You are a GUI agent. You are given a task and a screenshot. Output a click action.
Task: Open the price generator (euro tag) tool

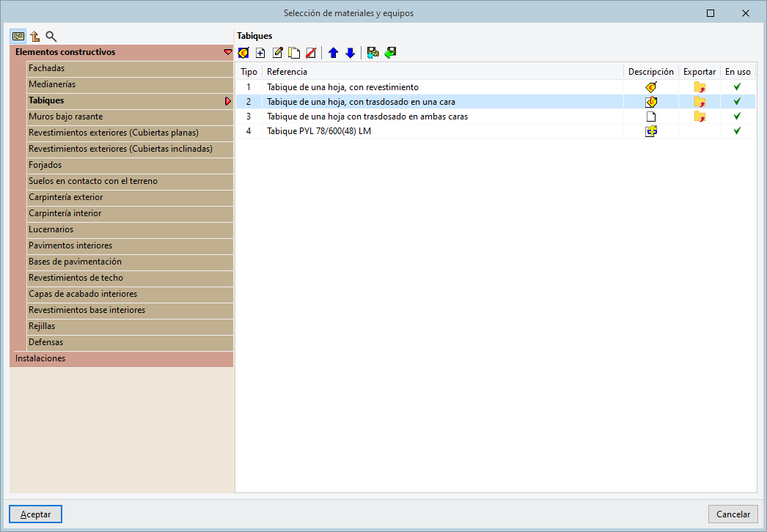(243, 53)
